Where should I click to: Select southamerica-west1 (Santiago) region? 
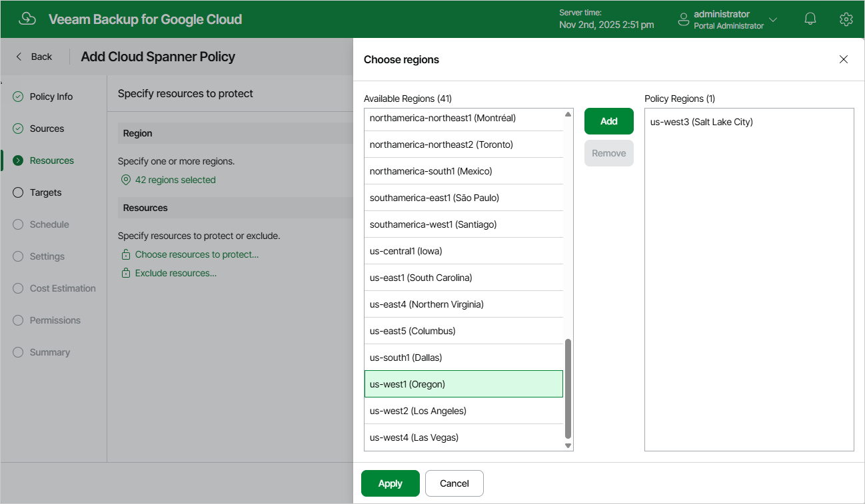[464, 224]
